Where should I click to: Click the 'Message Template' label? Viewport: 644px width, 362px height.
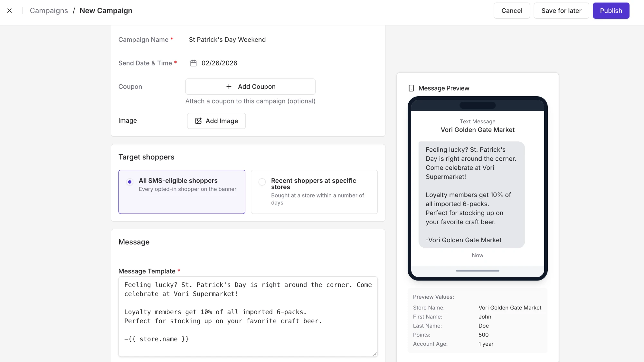click(x=147, y=271)
